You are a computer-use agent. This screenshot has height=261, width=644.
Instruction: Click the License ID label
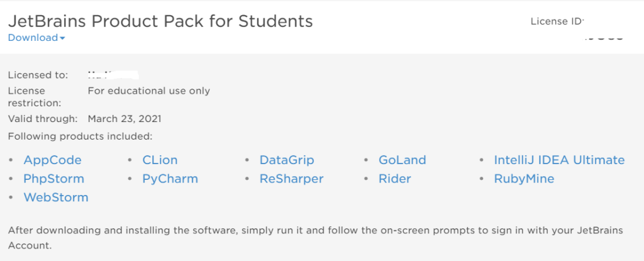[x=557, y=21]
